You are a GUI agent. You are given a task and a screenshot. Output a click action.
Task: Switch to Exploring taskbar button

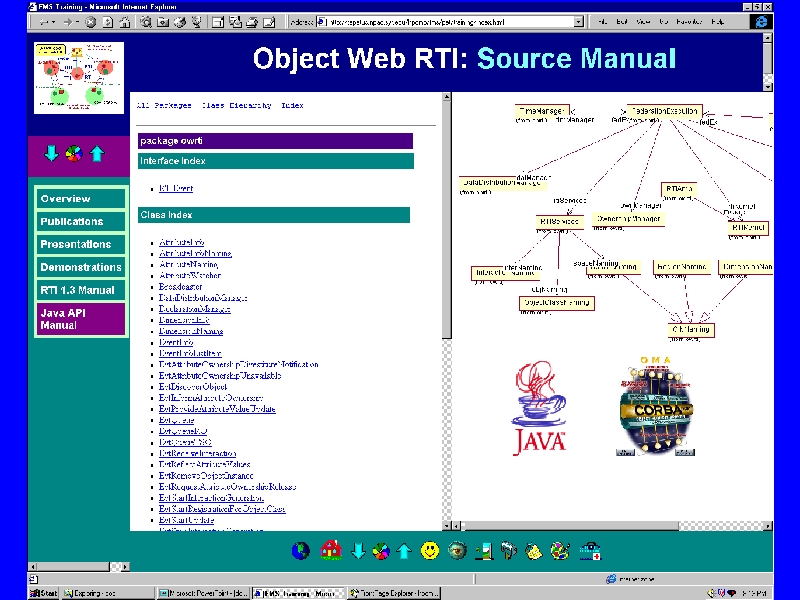pos(108,593)
